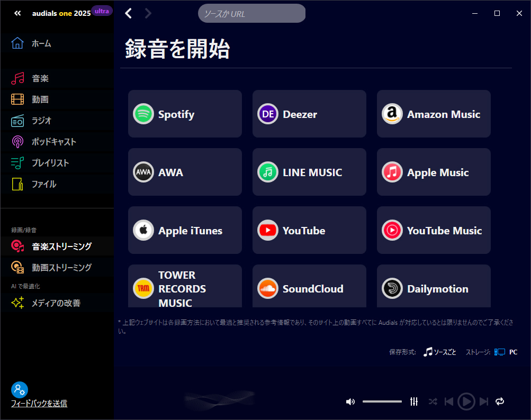The width and height of the screenshot is (531, 420).
Task: Mute audio with the speaker icon
Action: [350, 401]
